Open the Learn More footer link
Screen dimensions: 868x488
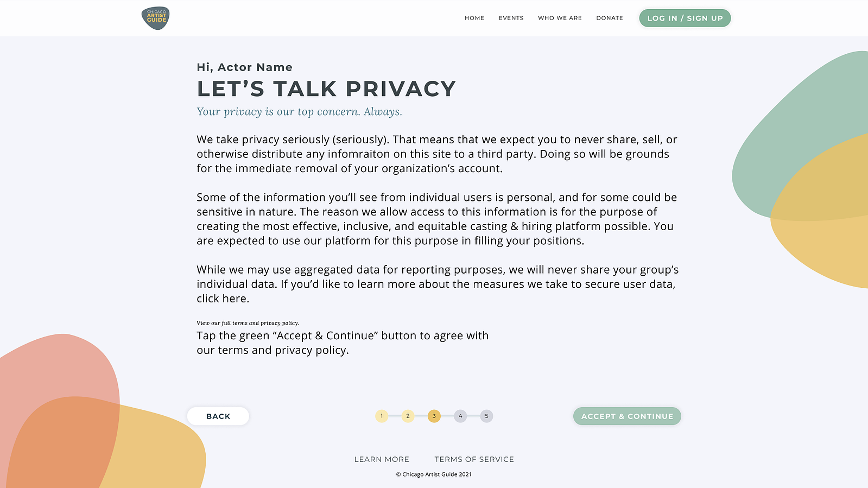382,459
